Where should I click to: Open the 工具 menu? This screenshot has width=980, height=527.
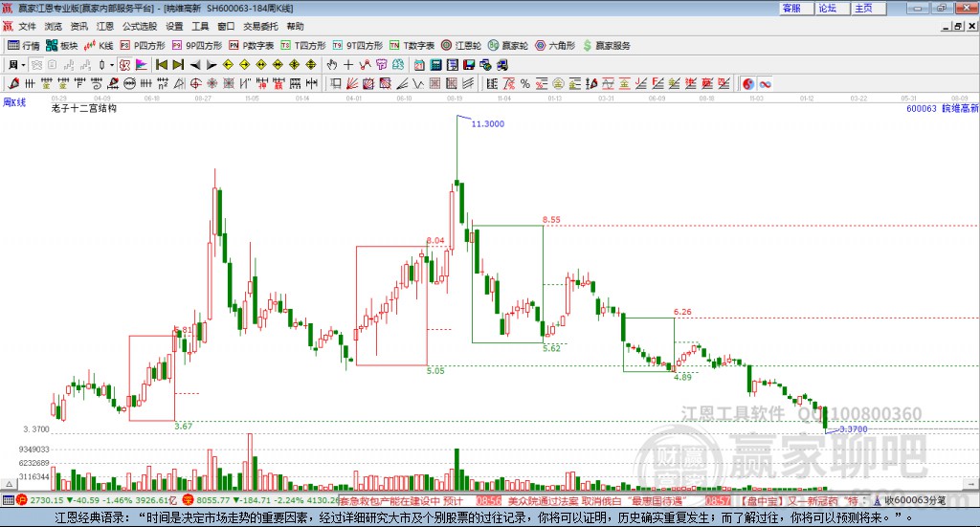pos(200,26)
